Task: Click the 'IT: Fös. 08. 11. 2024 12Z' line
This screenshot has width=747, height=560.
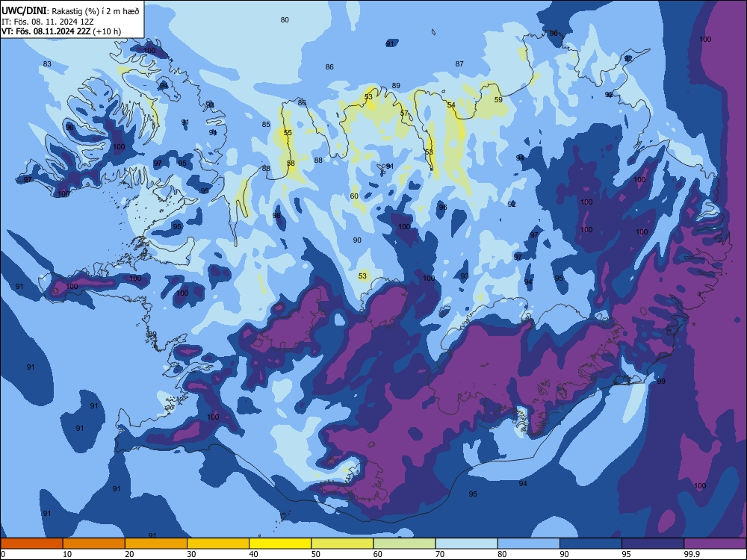Action: 48,22
